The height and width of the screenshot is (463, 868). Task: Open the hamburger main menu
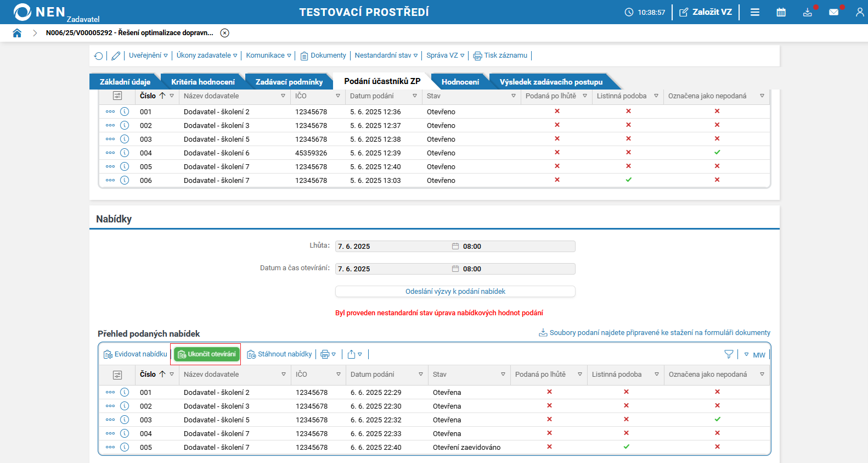[755, 12]
